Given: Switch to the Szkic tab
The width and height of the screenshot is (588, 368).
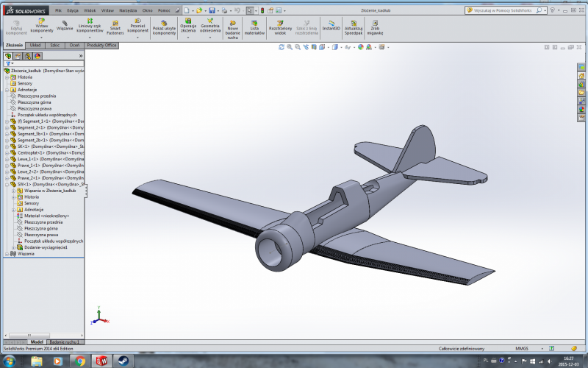Looking at the screenshot, I should 55,45.
